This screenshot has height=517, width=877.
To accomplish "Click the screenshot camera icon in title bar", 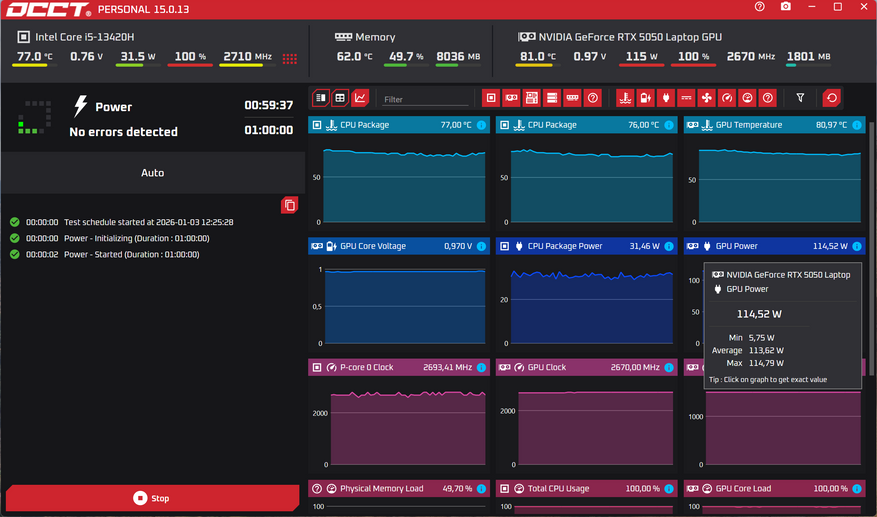I will point(786,7).
